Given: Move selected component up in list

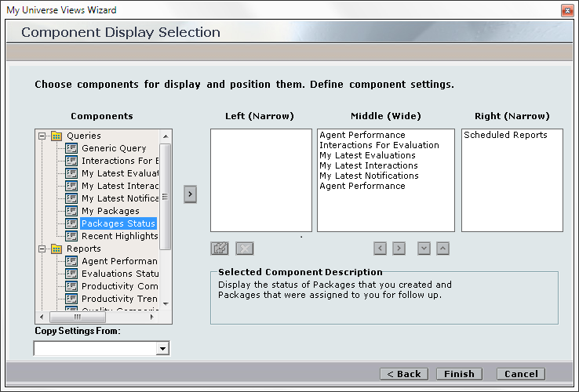Looking at the screenshot, I should click(442, 249).
